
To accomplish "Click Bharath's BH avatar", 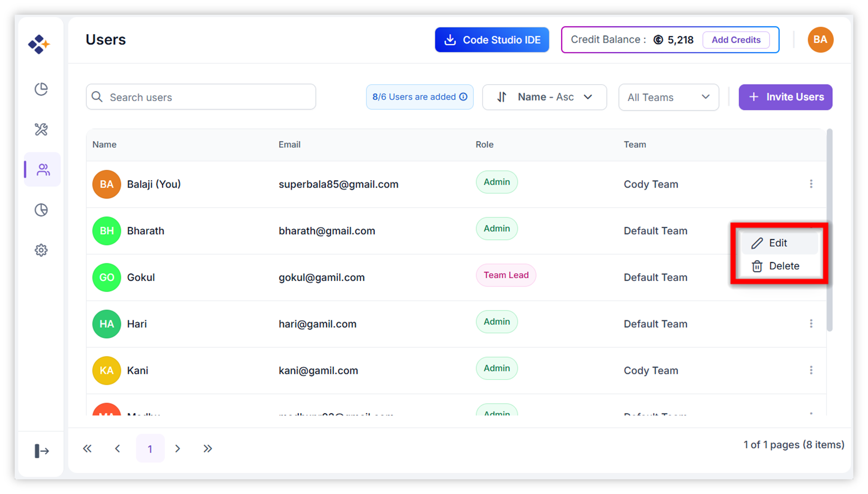I will coord(107,231).
